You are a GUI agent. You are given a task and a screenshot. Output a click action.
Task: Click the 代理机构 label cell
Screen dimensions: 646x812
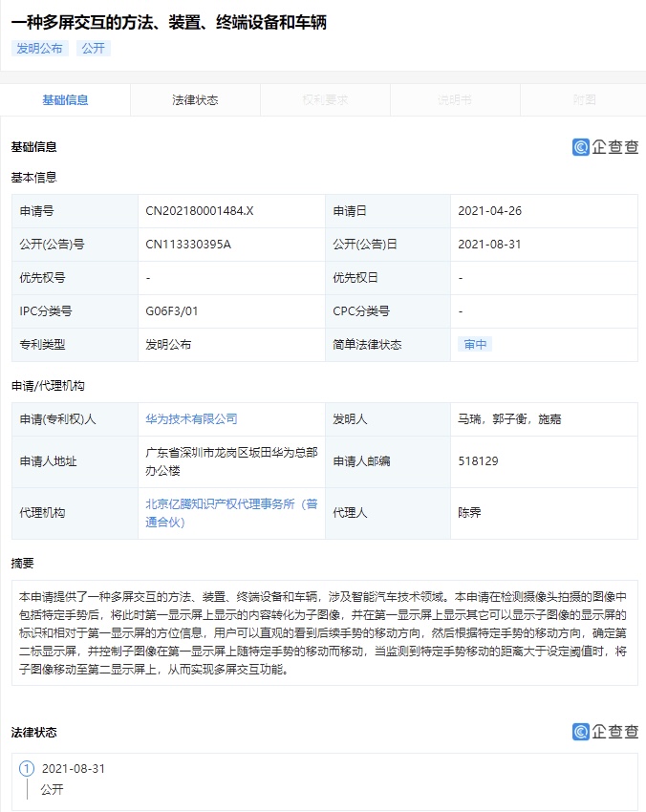coord(75,513)
